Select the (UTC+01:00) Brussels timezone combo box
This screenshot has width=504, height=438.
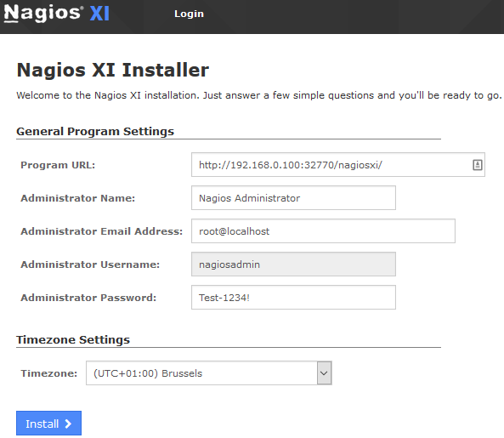click(x=209, y=373)
